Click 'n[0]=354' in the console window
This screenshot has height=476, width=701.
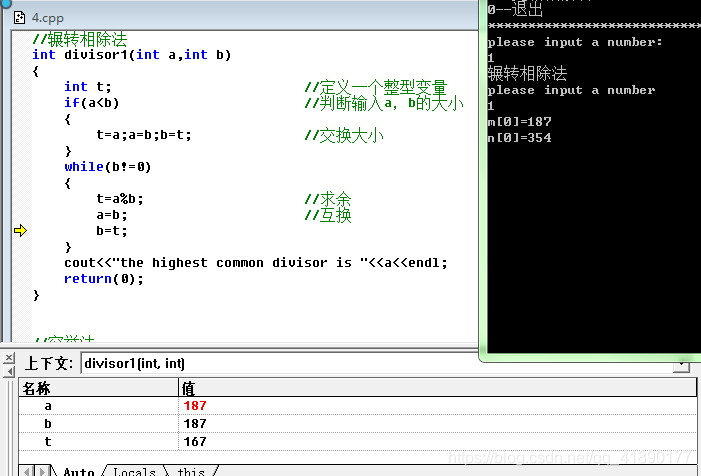coord(519,138)
